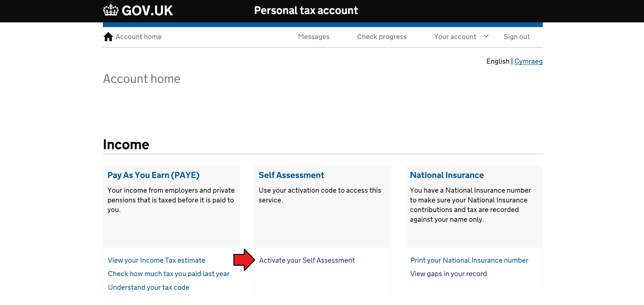This screenshot has height=305, width=644.
Task: Click the Personal tax account header title
Action: point(306,11)
